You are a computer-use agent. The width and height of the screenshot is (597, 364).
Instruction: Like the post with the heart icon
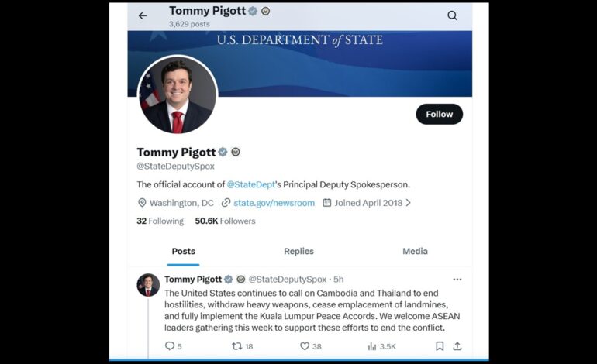click(305, 346)
